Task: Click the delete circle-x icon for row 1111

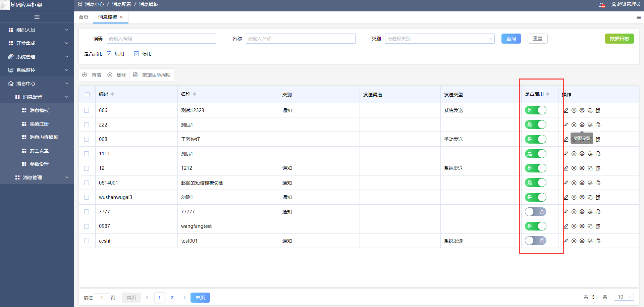Action: point(574,154)
